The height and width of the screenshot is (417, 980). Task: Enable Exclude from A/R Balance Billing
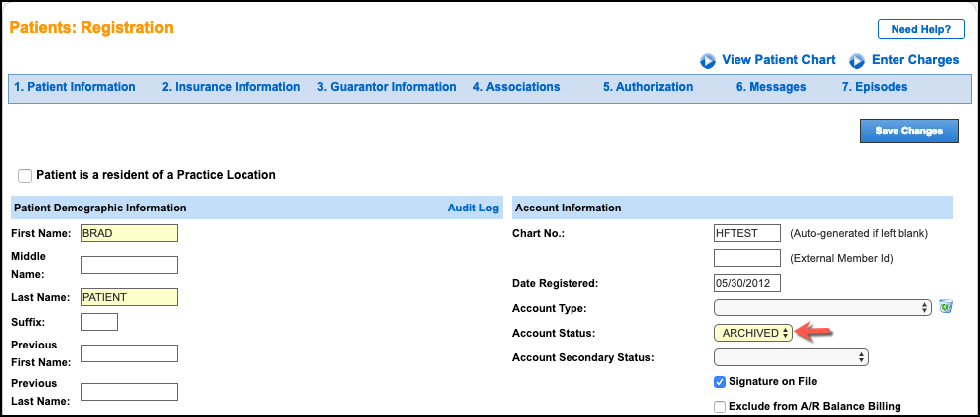(x=720, y=407)
